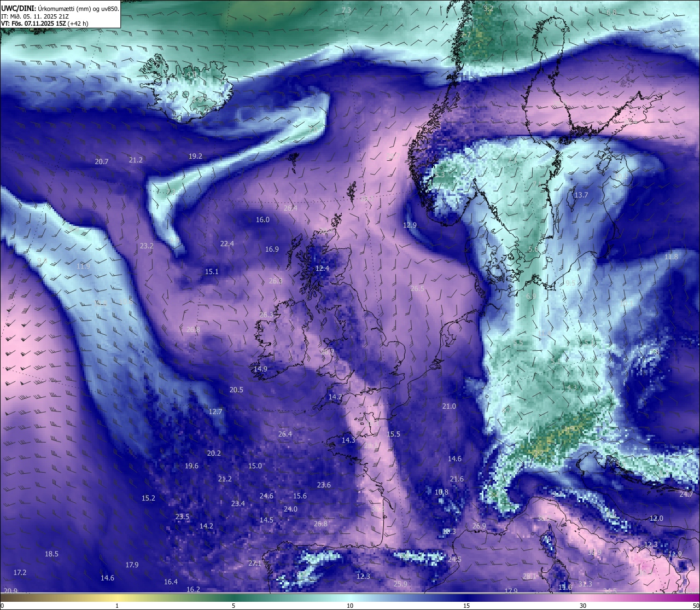Select the 26.9 value label

click(479, 526)
